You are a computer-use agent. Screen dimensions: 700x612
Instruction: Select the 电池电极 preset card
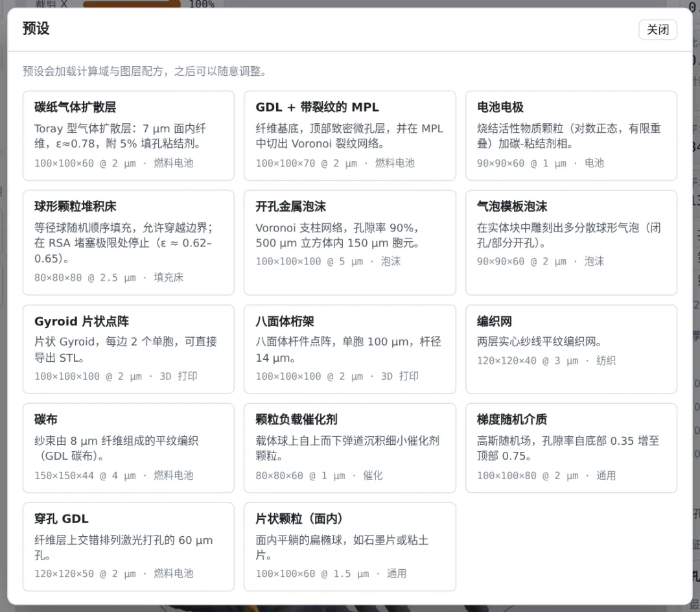click(x=571, y=135)
